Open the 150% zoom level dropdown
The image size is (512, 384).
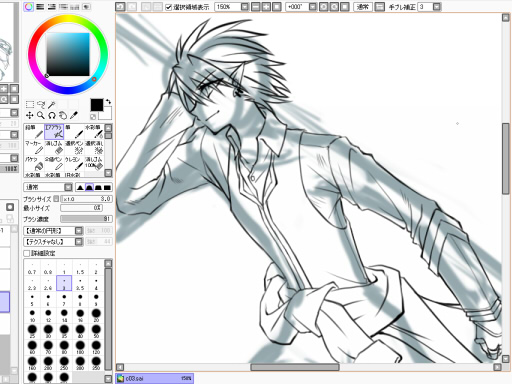245,7
